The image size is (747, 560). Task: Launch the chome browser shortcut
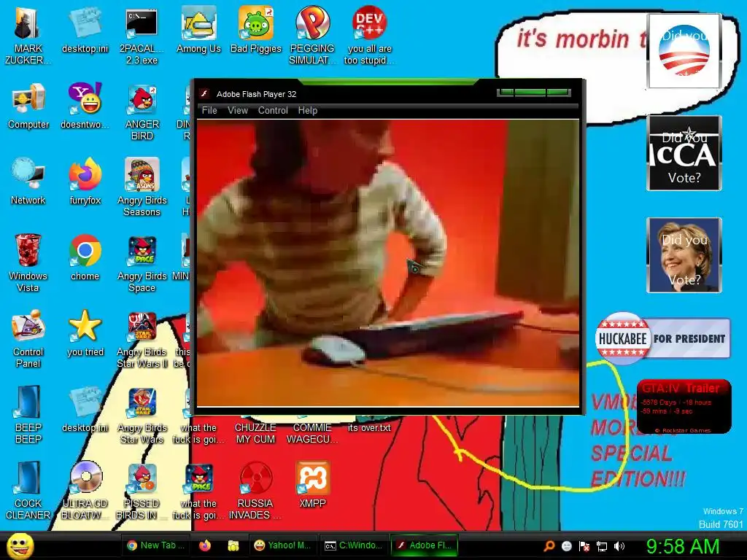[85, 257]
